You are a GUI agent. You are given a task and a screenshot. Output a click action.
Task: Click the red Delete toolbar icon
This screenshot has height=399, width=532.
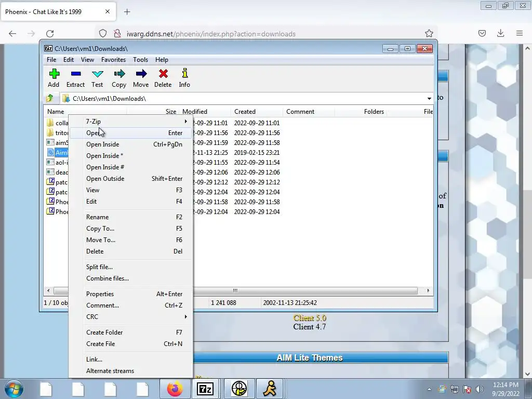click(163, 78)
